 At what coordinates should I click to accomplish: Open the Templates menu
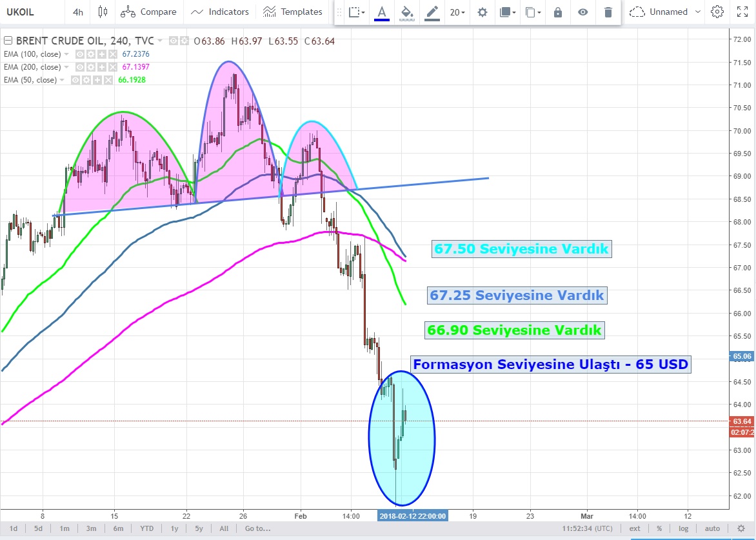293,12
